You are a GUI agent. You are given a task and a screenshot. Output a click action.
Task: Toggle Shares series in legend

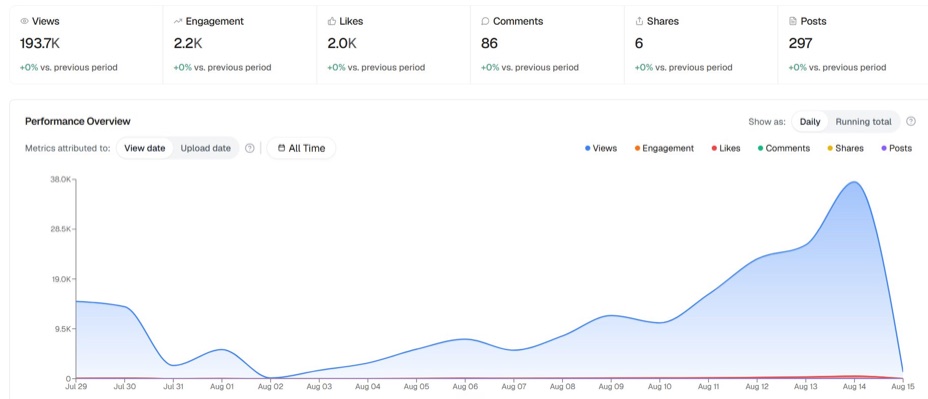[x=845, y=148]
